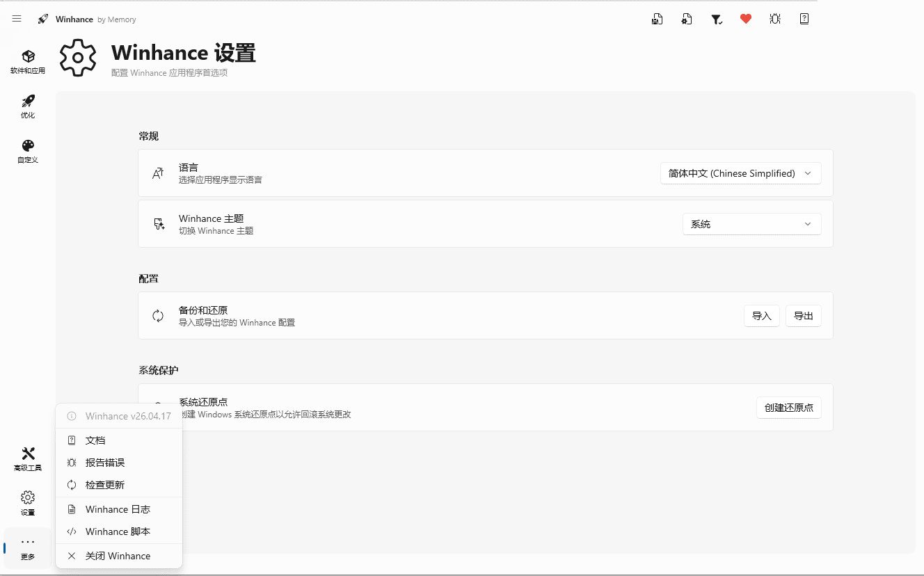The height and width of the screenshot is (576, 924).
Task: Click the 切换 Winhance 主题 description
Action: [x=216, y=231]
